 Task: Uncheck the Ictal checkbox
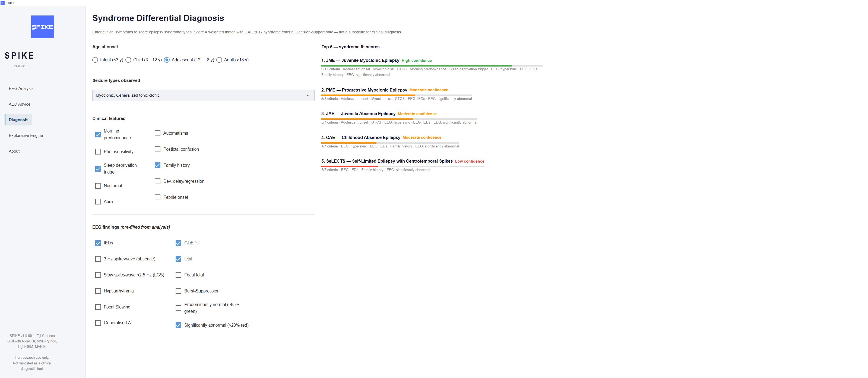coord(178,259)
